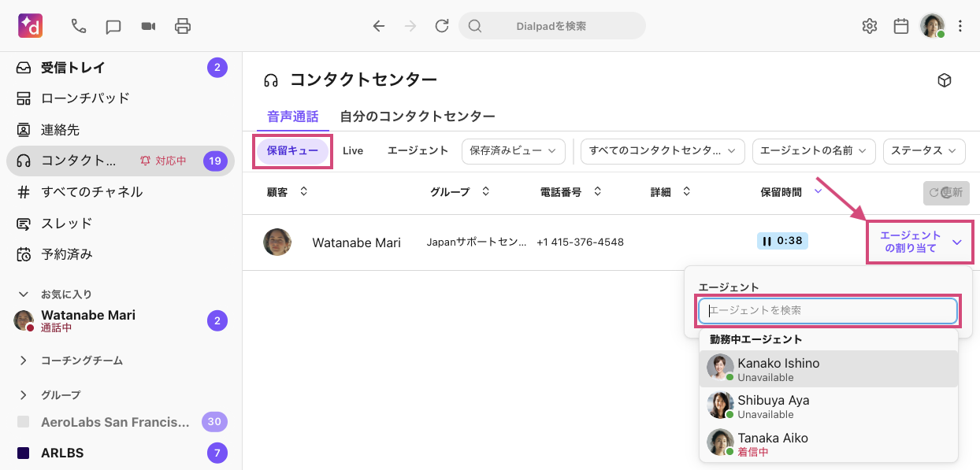Click the phone call icon in top bar
980x470 pixels.
[79, 26]
